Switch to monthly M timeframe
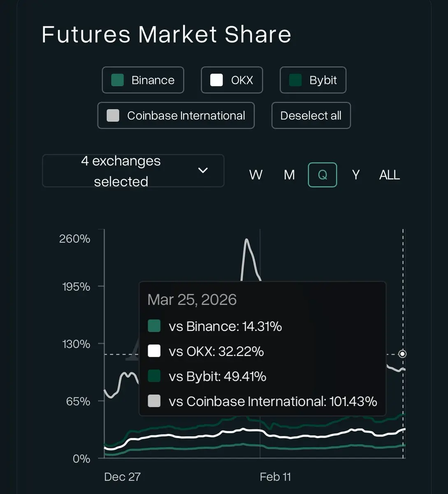The image size is (448, 494). coord(289,175)
